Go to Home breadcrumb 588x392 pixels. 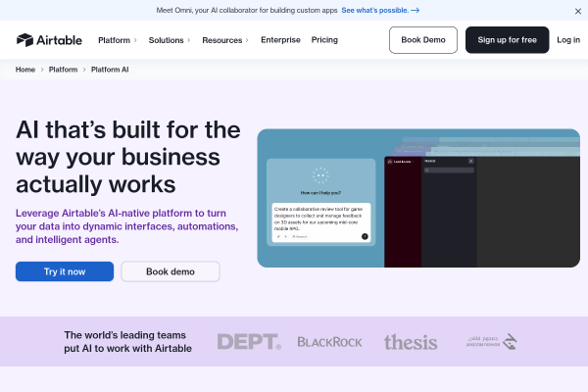pyautogui.click(x=25, y=70)
